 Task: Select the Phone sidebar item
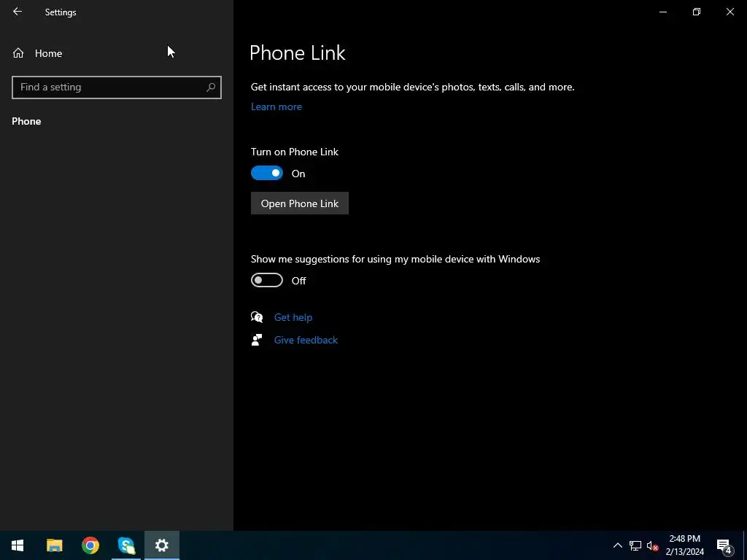coord(27,121)
